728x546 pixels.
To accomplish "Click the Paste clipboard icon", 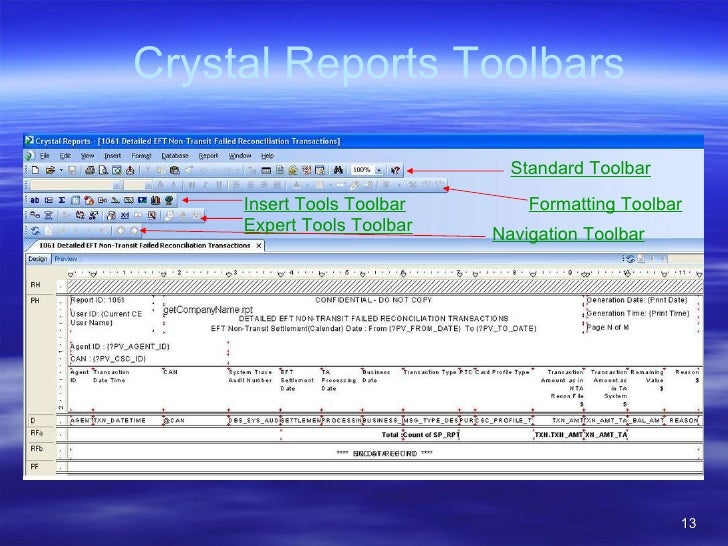I will tap(174, 170).
